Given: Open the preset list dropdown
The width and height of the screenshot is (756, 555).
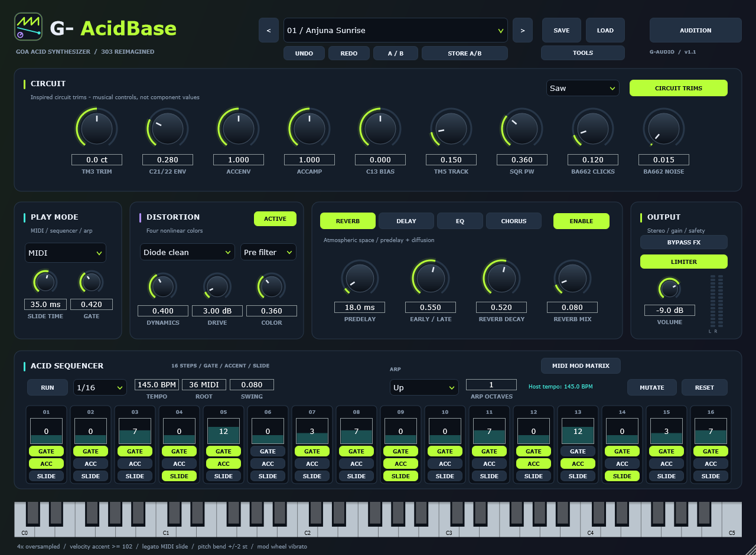Looking at the screenshot, I should (396, 30).
